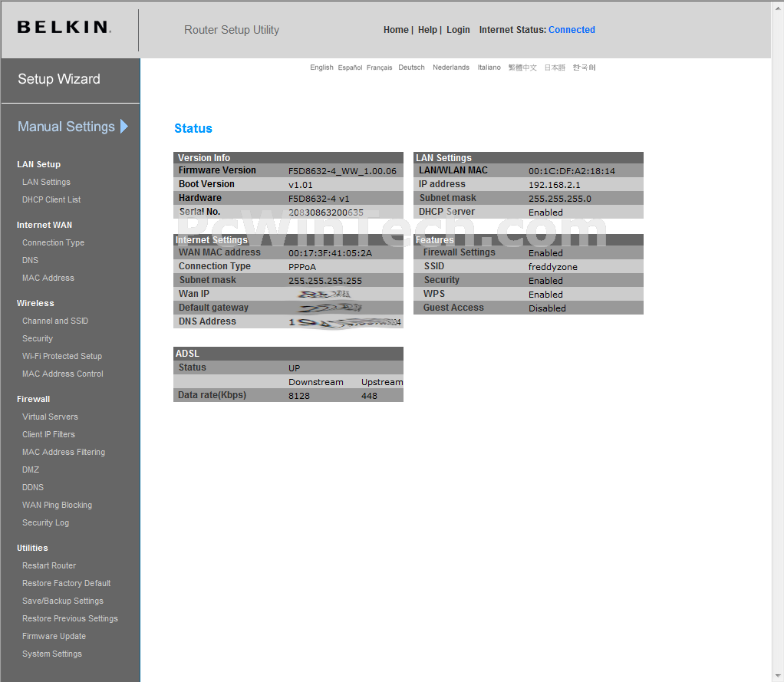The height and width of the screenshot is (682, 784).
Task: Click WAN MAC address 00:17:3F:41:05:2A
Action: (330, 253)
